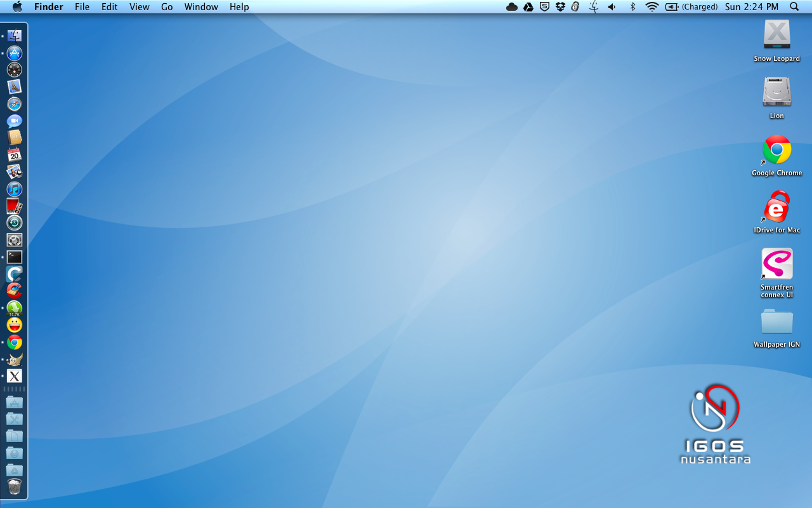Open Google Drive menu bar icon
This screenshot has height=508, width=812.
point(528,7)
